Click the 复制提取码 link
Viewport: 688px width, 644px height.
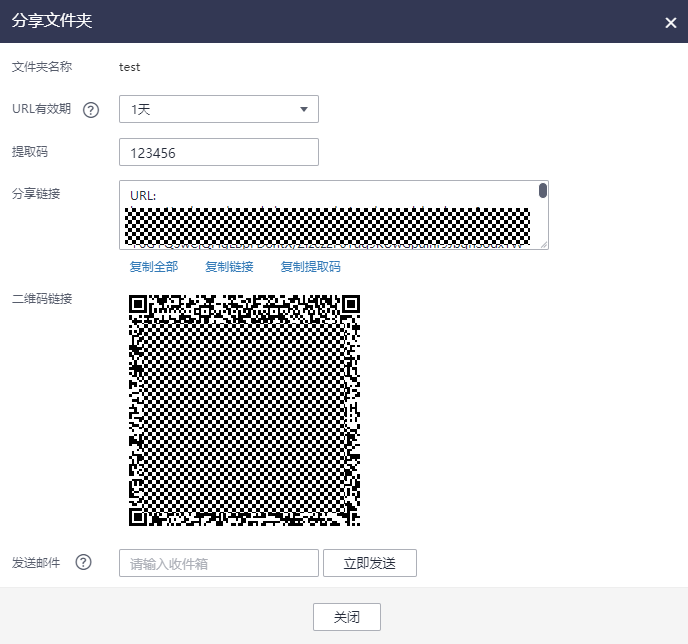click(310, 266)
